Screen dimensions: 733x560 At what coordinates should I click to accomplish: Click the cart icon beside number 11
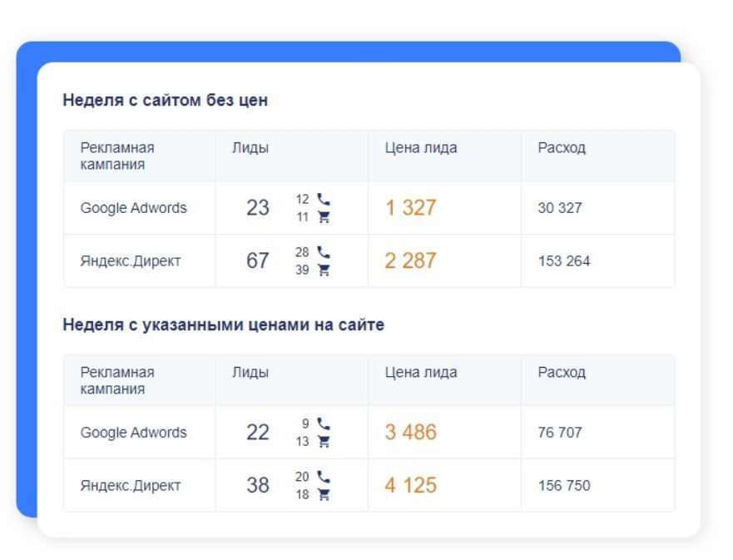tap(324, 217)
